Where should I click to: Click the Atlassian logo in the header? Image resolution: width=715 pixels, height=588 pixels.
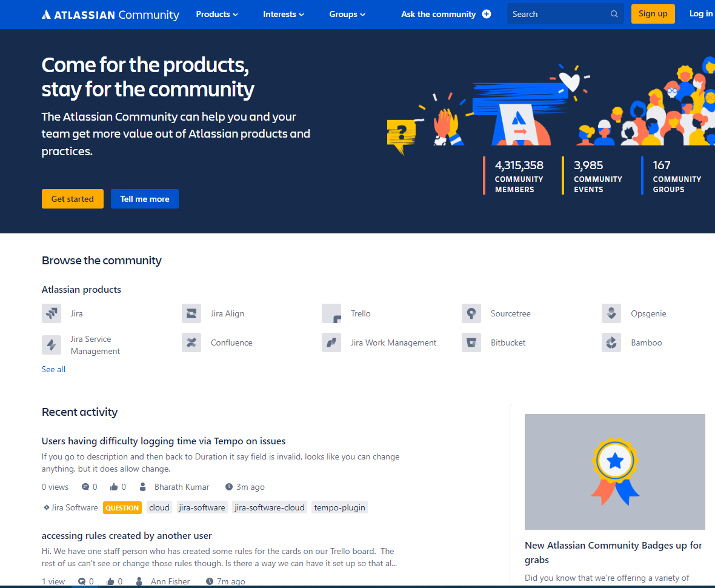(x=110, y=15)
